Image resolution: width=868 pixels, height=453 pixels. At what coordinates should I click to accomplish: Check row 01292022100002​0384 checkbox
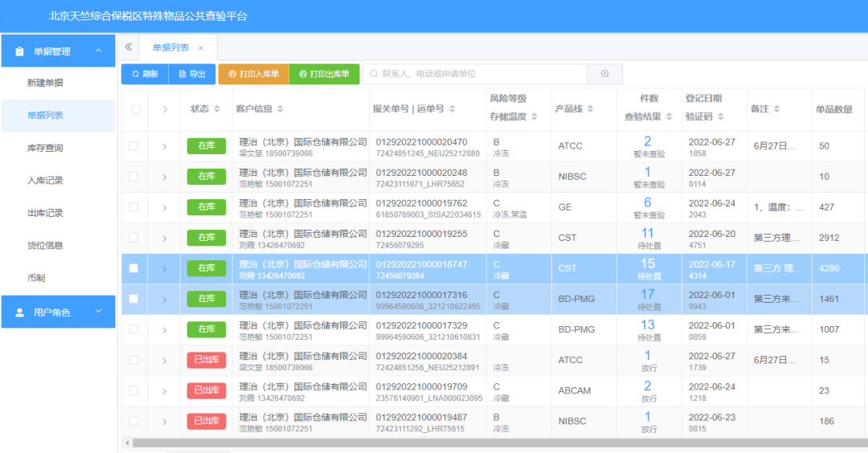(133, 360)
